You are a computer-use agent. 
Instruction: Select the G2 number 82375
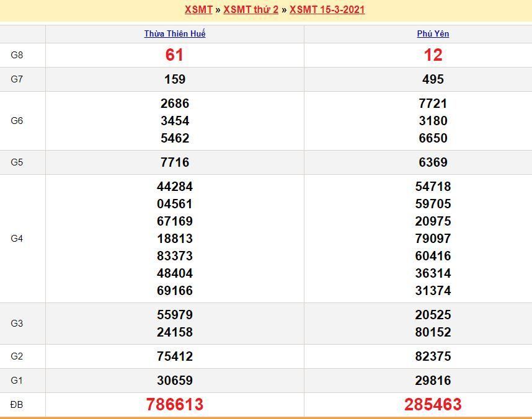click(x=433, y=356)
